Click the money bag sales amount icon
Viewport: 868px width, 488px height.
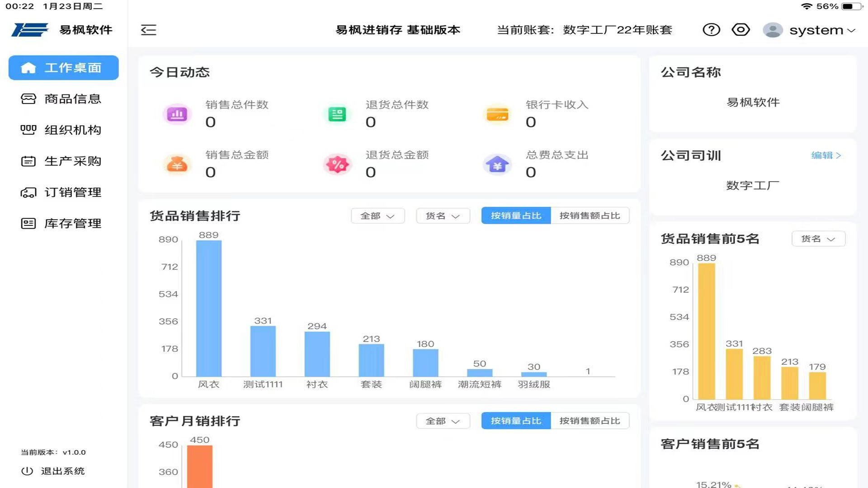tap(177, 164)
